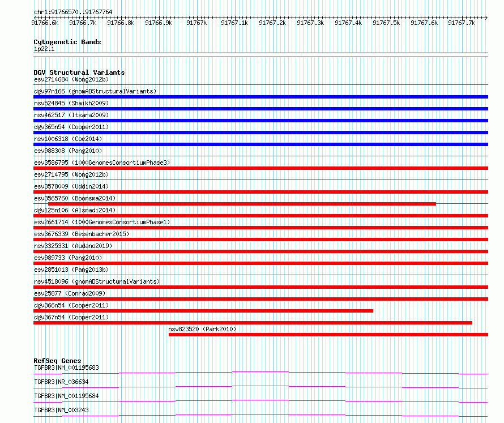Select nsv4518096 (gnomADStructuralVariants) label

(97, 281)
